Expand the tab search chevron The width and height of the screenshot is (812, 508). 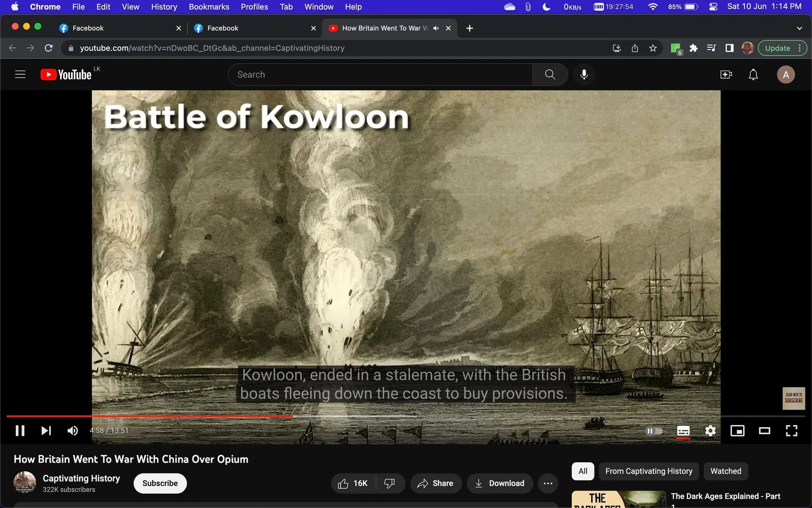click(799, 28)
